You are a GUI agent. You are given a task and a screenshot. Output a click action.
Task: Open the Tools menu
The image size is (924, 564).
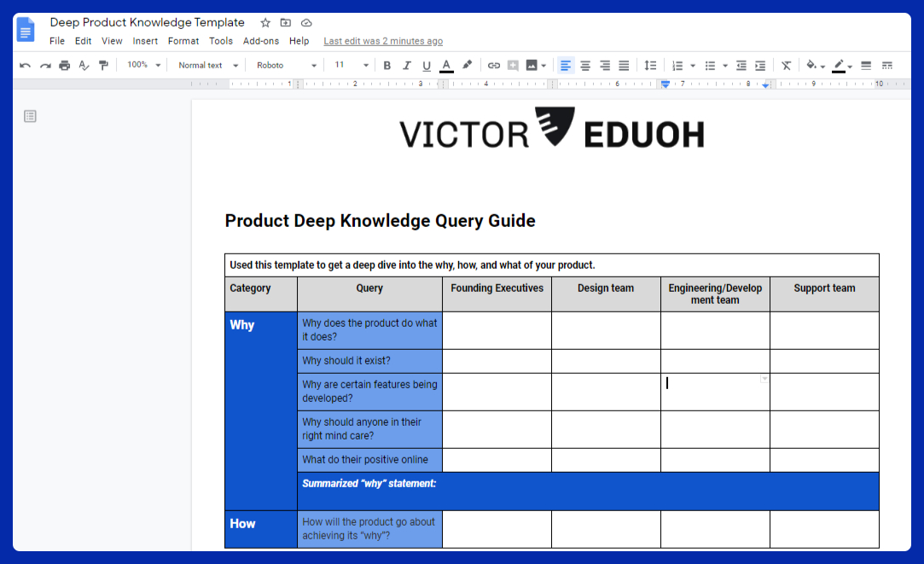(x=221, y=41)
